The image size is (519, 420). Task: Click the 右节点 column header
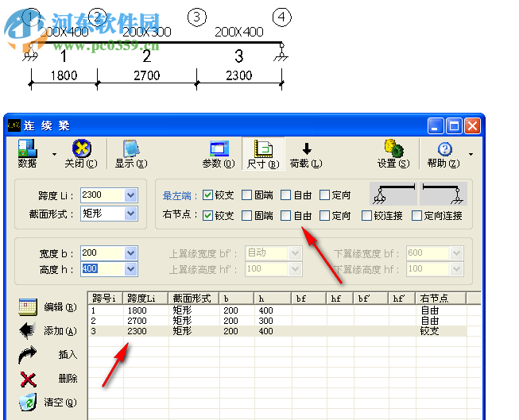click(441, 299)
